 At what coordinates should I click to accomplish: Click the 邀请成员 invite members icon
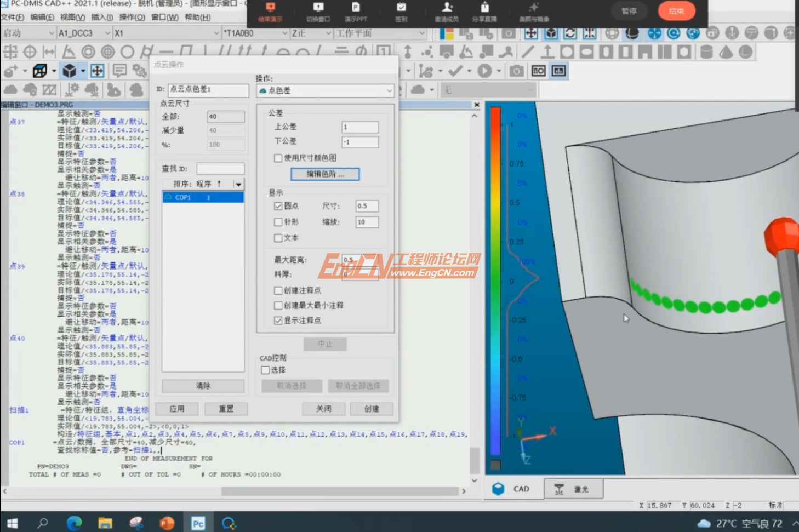[447, 12]
